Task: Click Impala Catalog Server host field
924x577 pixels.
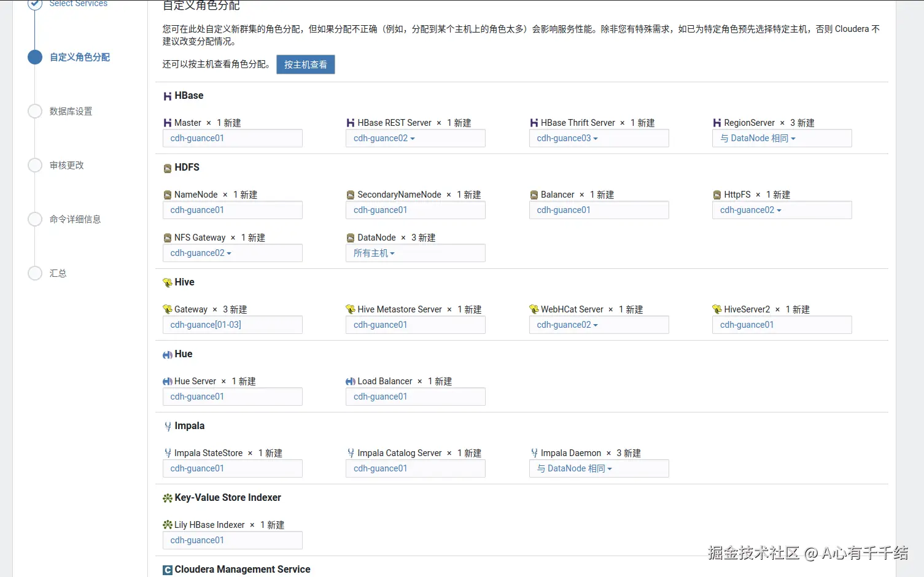Action: 416,468
